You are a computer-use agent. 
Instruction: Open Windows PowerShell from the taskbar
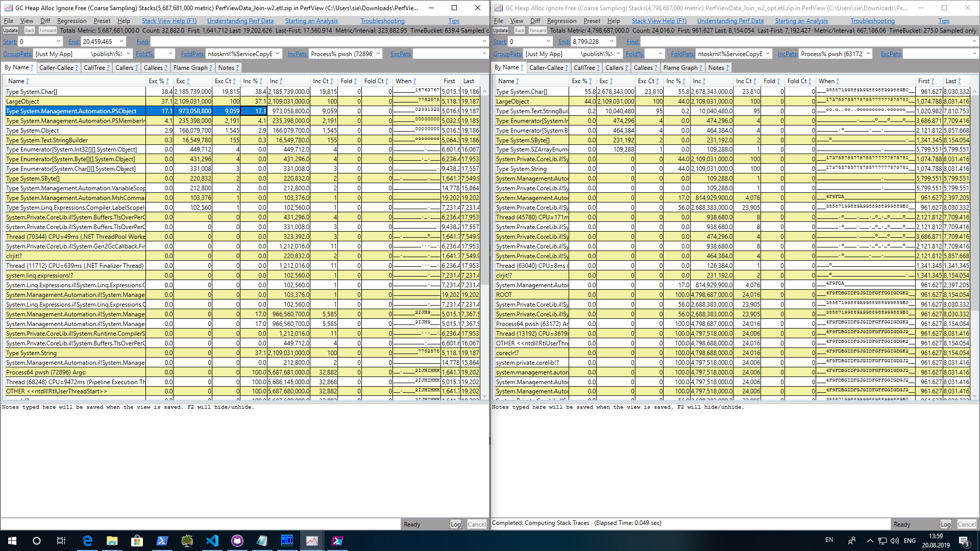point(162,541)
